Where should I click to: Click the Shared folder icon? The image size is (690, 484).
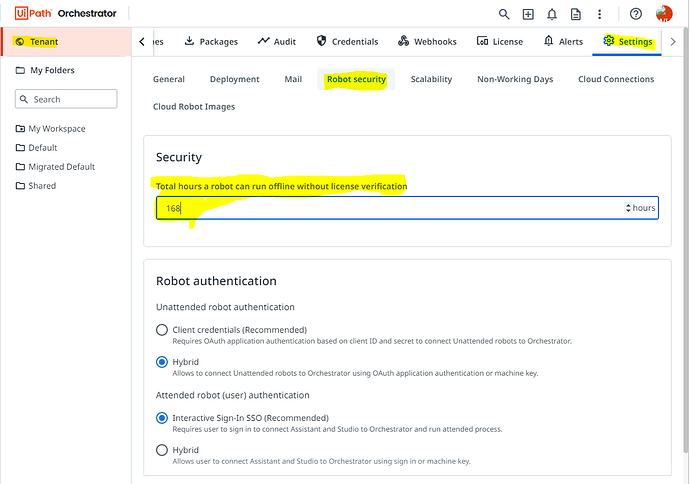[x=20, y=186]
